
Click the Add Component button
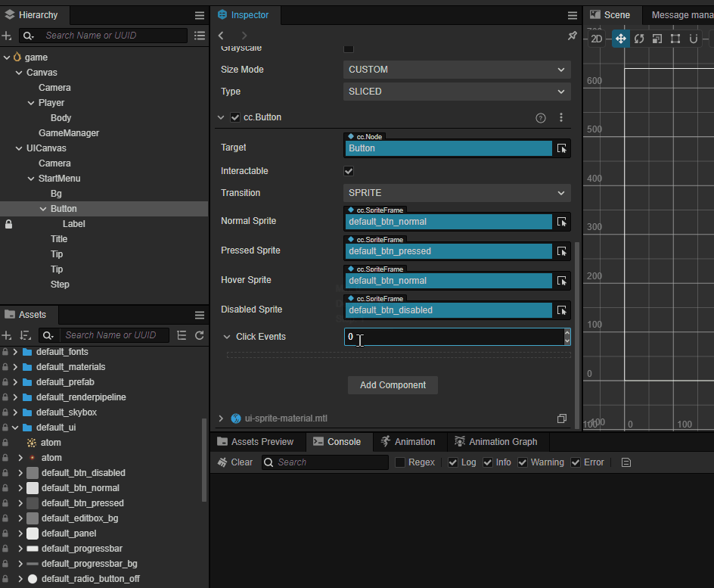[x=393, y=385]
